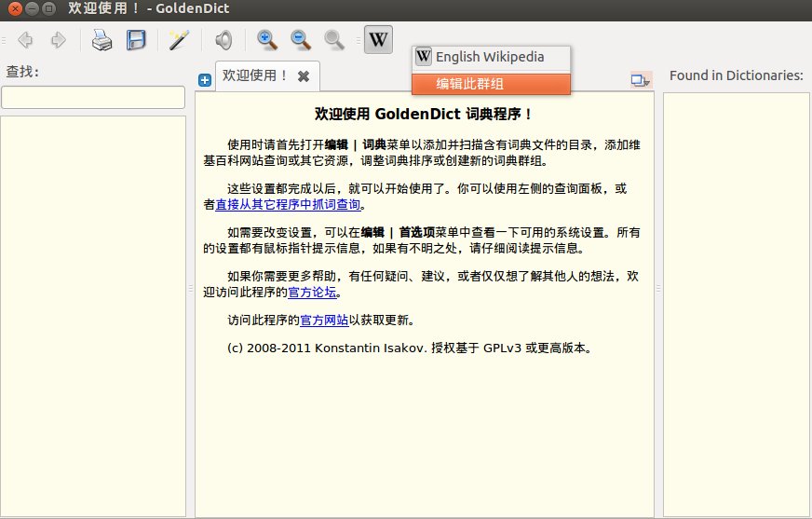Open the 官方论坛 forum link
Image resolution: width=812 pixels, height=519 pixels.
pyautogui.click(x=312, y=293)
